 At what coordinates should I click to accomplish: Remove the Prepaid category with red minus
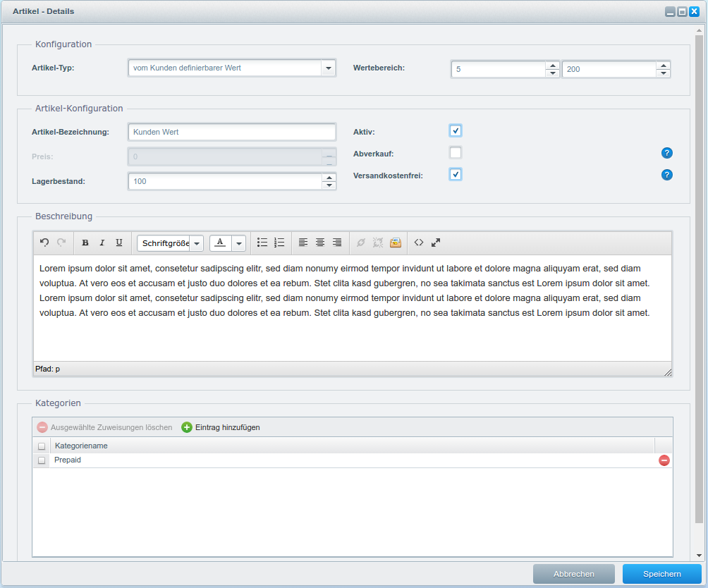pos(664,460)
